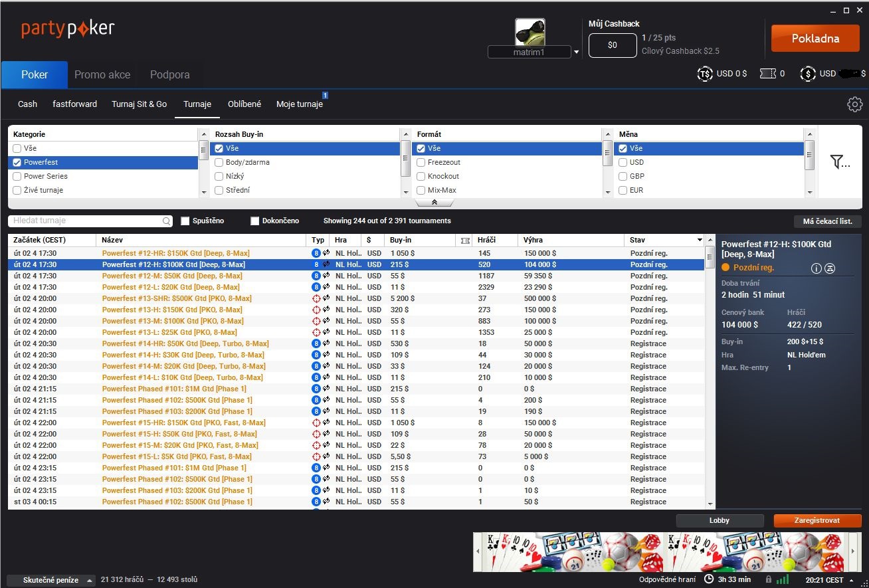This screenshot has height=588, width=869.
Task: Click the blue type icon for Powerfest #14-HR
Action: (x=316, y=343)
